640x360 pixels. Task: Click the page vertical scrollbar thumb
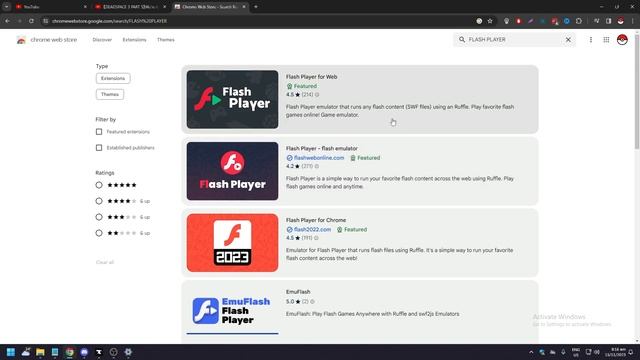637,92
